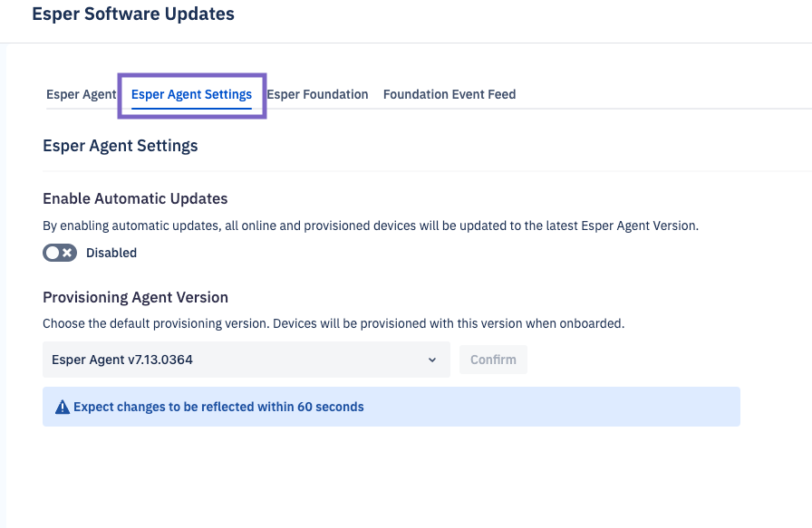Open the Esper Foundation tab

[x=318, y=94]
